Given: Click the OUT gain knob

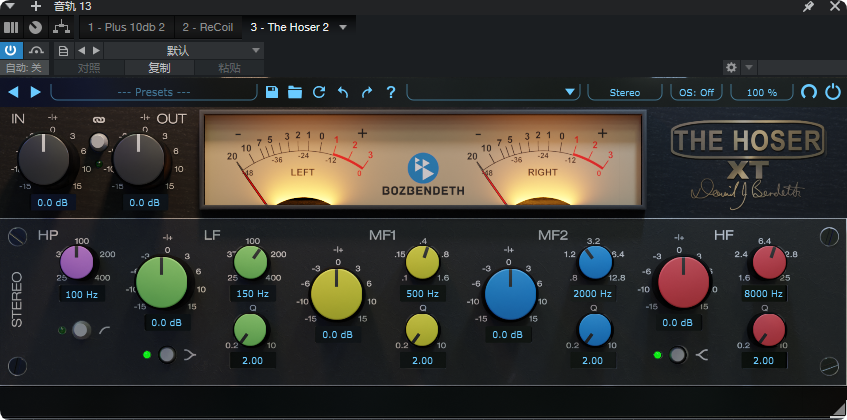Looking at the screenshot, I should tap(138, 160).
